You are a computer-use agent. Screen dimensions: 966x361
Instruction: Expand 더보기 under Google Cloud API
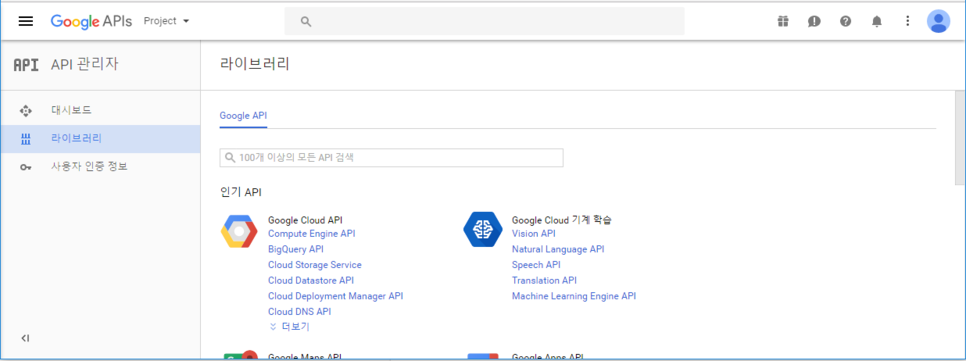290,327
